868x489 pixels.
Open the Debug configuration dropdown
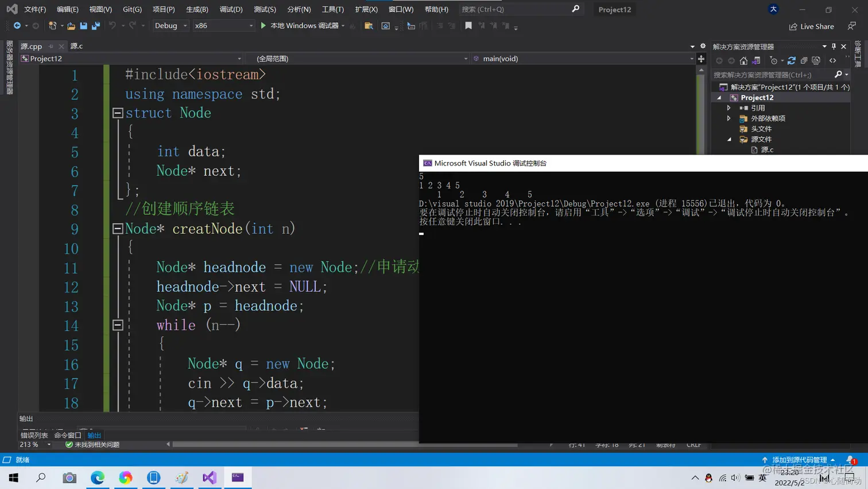(x=170, y=26)
